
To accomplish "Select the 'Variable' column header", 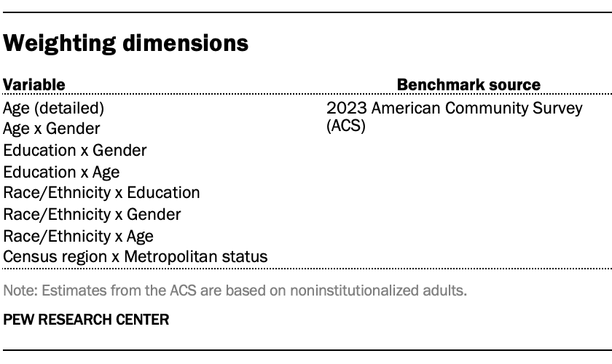I will [34, 84].
